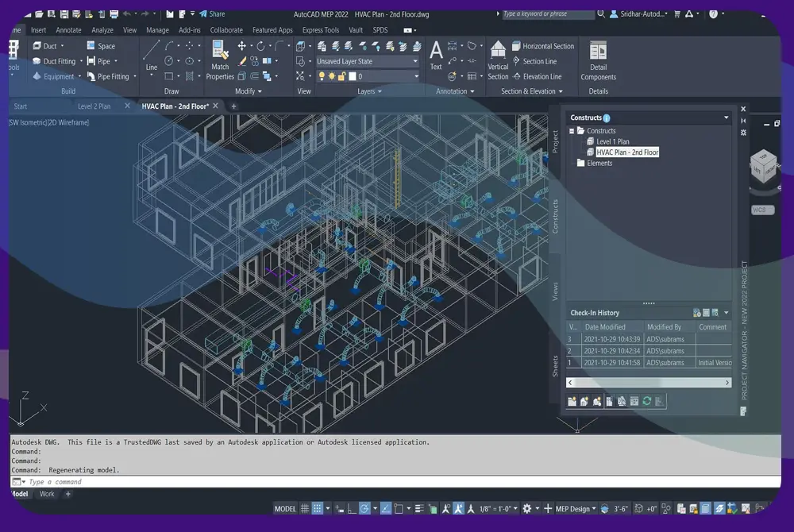Click the keyword search field
794x532 pixels.
click(x=548, y=13)
